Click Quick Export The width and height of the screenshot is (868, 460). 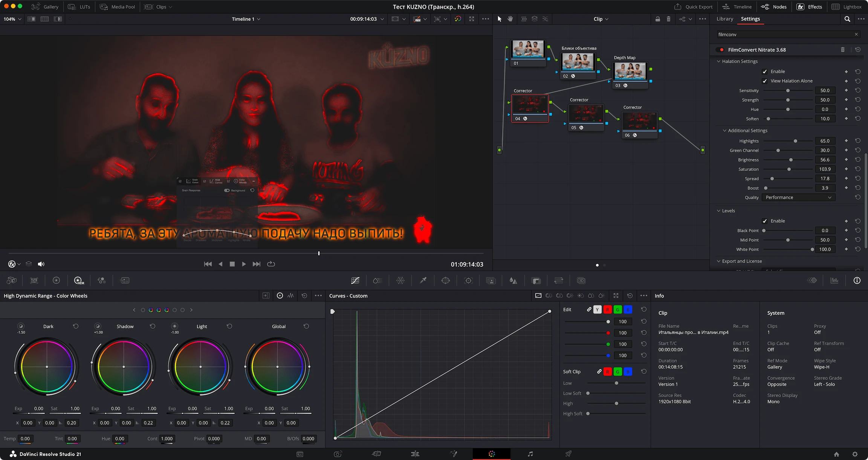pyautogui.click(x=693, y=7)
